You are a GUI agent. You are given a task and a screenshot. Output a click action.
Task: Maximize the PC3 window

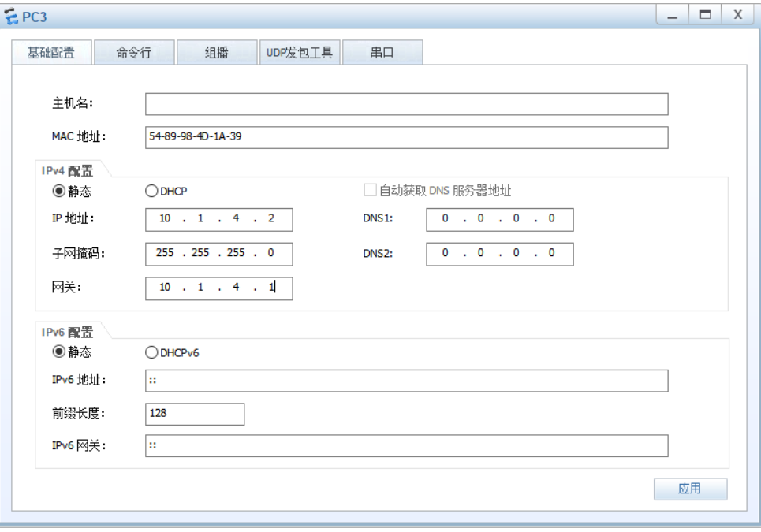[705, 14]
